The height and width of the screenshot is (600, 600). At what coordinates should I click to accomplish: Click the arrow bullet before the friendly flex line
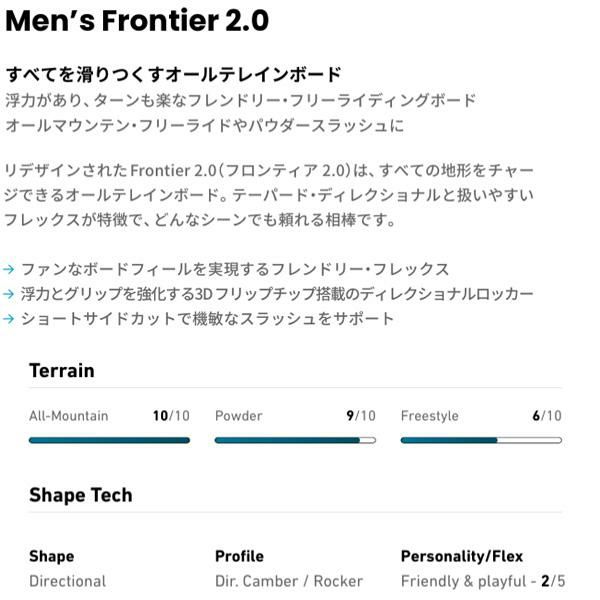click(x=10, y=269)
